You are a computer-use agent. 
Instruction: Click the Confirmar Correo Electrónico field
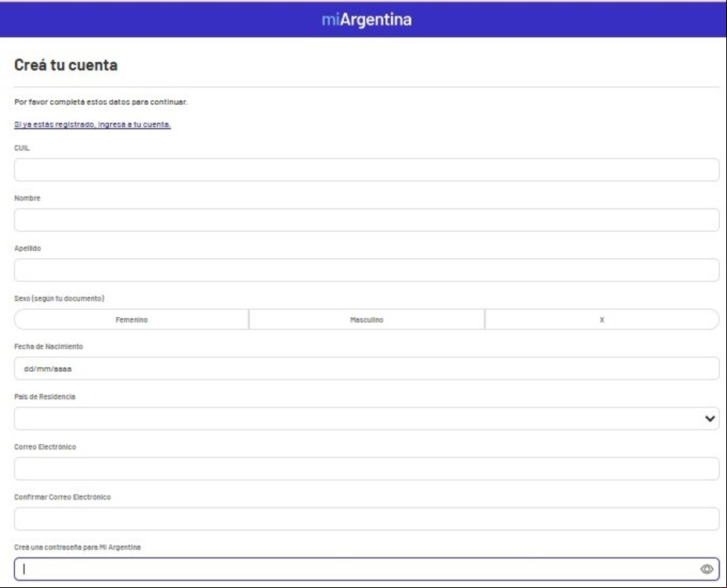tap(367, 519)
